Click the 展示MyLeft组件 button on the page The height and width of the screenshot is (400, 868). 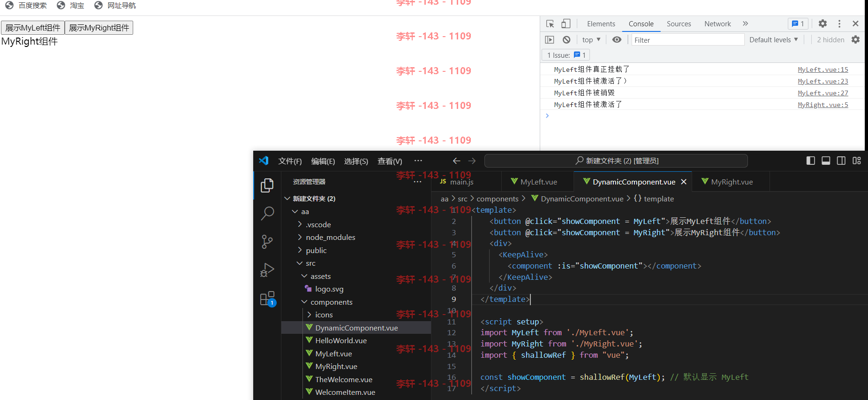[33, 28]
